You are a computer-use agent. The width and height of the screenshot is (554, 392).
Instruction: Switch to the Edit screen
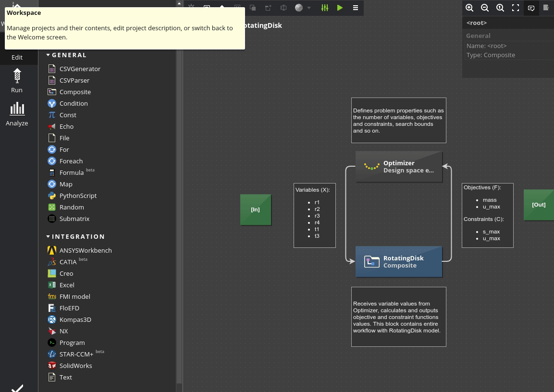(x=17, y=57)
